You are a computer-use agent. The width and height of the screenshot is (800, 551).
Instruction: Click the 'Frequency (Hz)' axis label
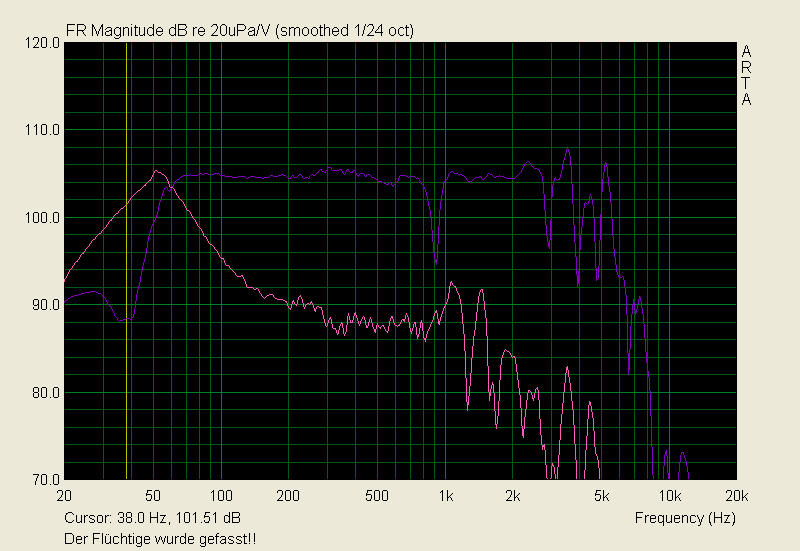point(685,518)
